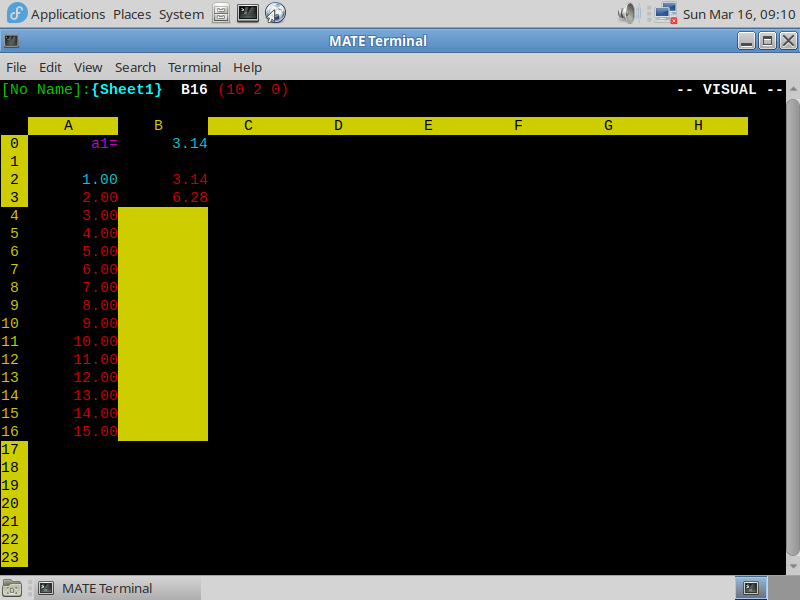800x600 pixels.
Task: Open the Search menu
Action: click(135, 67)
